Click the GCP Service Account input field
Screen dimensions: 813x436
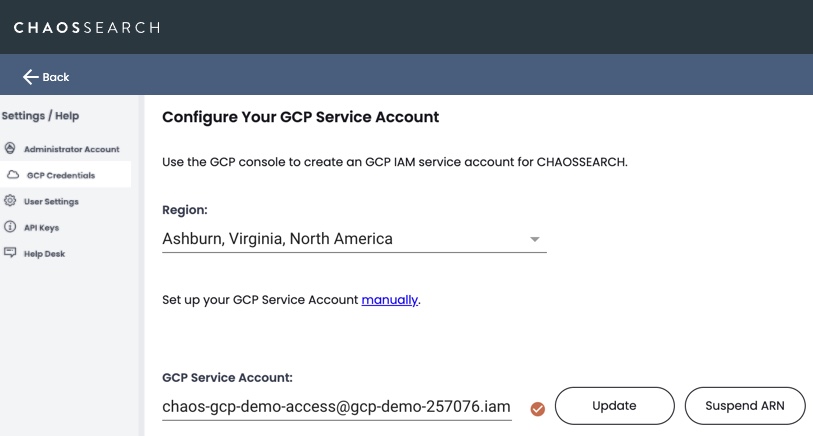click(337, 406)
